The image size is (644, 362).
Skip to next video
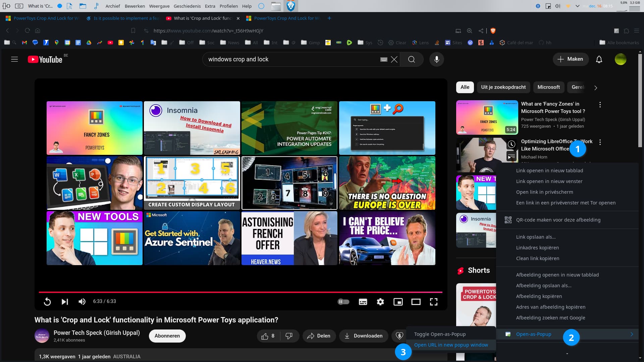pyautogui.click(x=65, y=302)
